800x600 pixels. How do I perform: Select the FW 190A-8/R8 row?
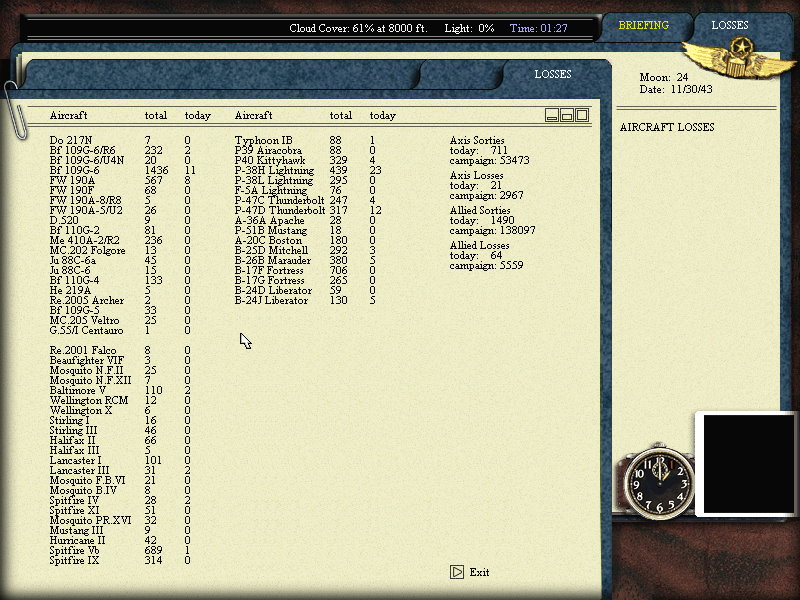pos(120,200)
